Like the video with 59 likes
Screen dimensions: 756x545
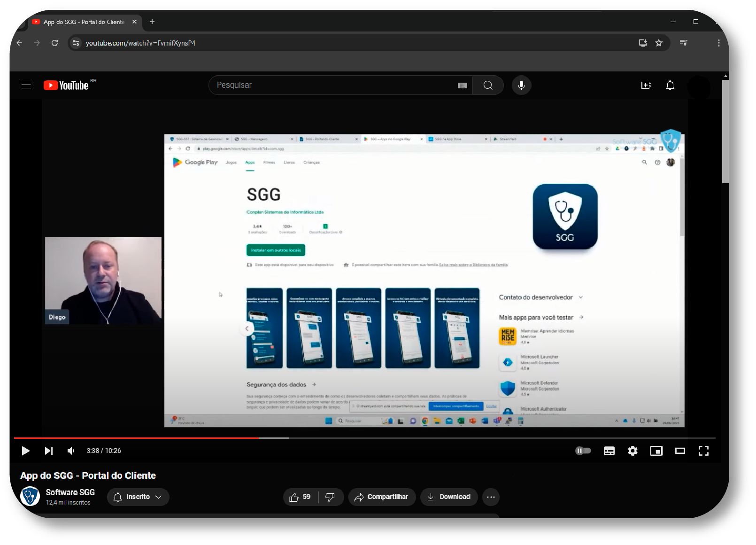click(300, 497)
